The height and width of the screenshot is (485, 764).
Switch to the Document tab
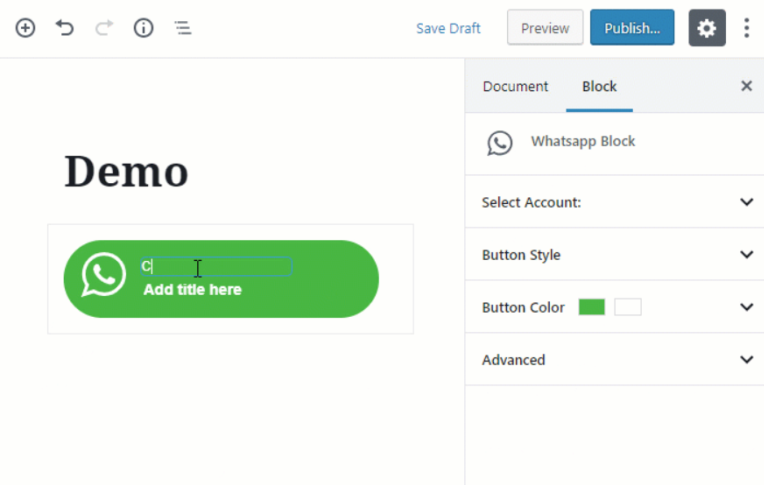[x=515, y=86]
